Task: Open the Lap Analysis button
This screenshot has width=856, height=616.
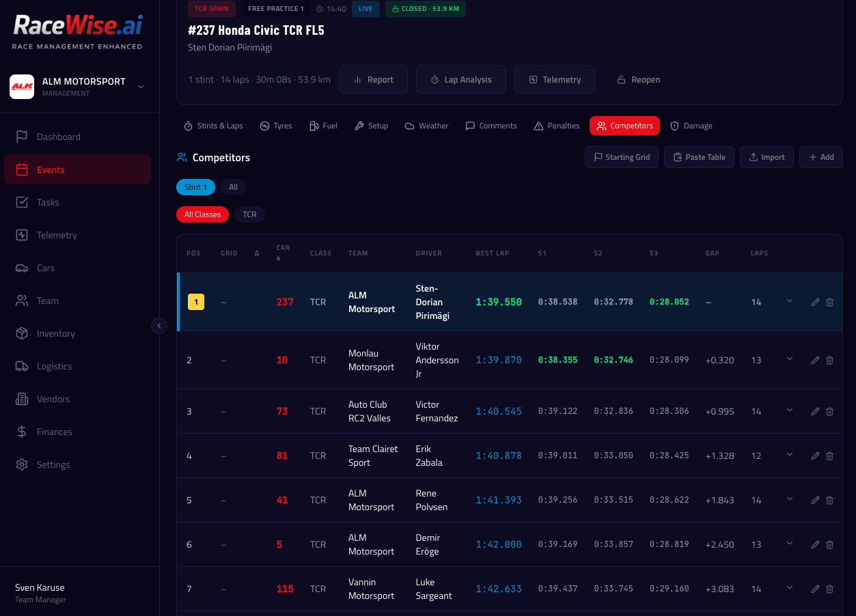Action: [460, 79]
